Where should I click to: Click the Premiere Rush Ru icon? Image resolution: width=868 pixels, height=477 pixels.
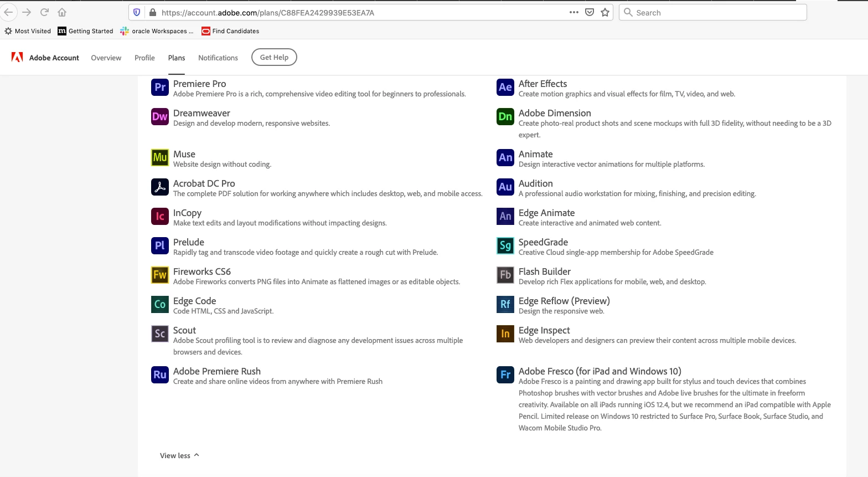point(160,375)
